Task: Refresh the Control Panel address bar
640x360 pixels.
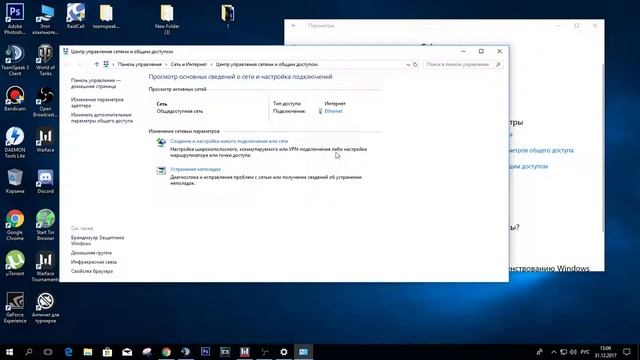Action: coord(415,64)
